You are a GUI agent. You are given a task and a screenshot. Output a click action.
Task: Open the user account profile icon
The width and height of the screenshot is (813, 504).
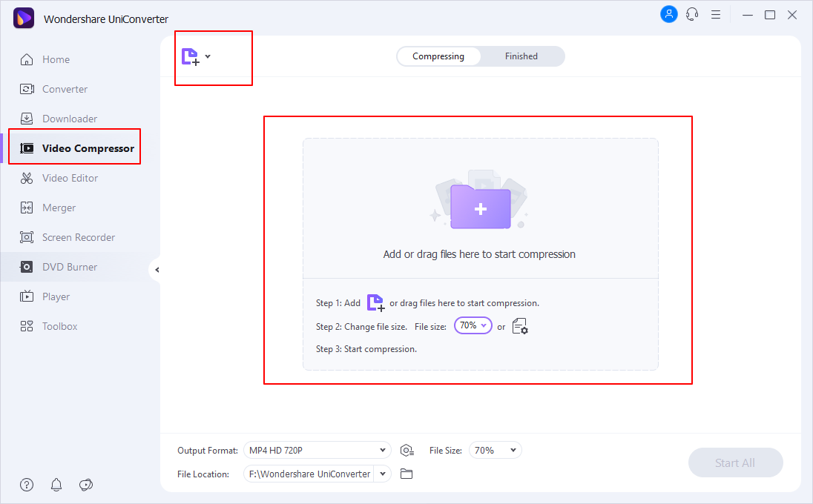coord(669,14)
